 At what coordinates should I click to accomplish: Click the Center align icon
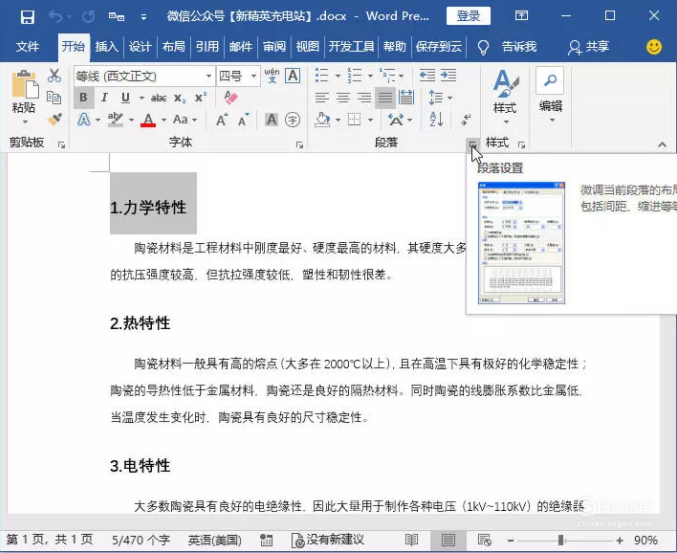(343, 98)
